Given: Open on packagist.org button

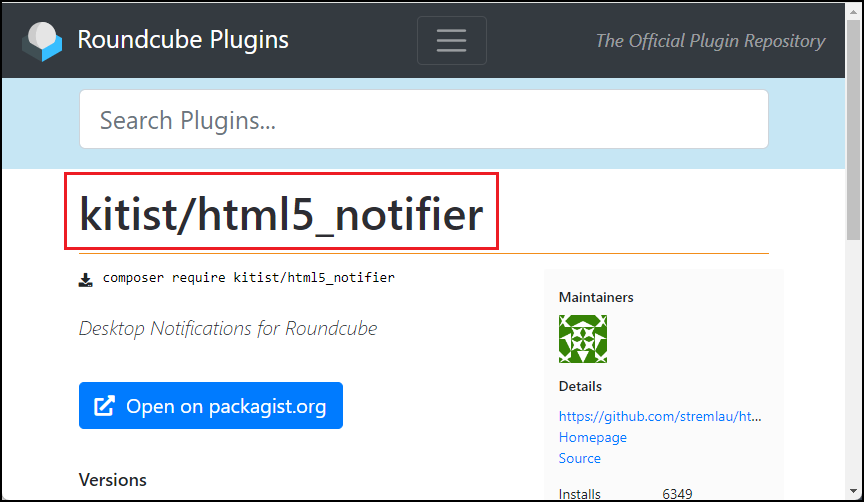Looking at the screenshot, I should [x=210, y=406].
